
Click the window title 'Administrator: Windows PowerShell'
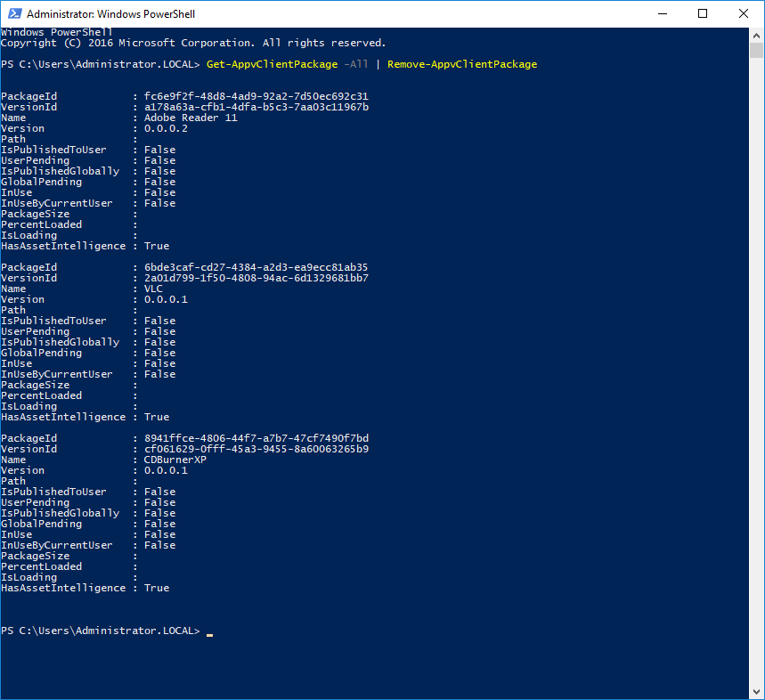click(110, 14)
